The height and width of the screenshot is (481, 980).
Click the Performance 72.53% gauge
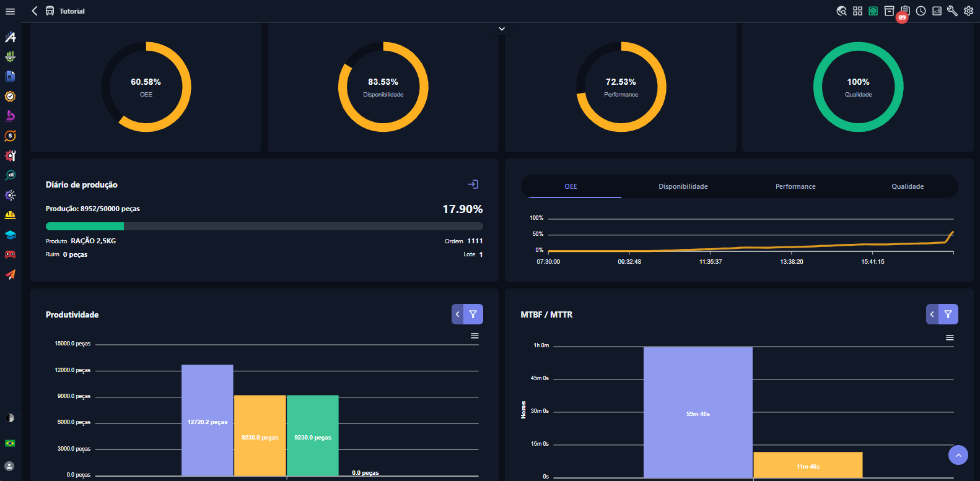coord(621,87)
